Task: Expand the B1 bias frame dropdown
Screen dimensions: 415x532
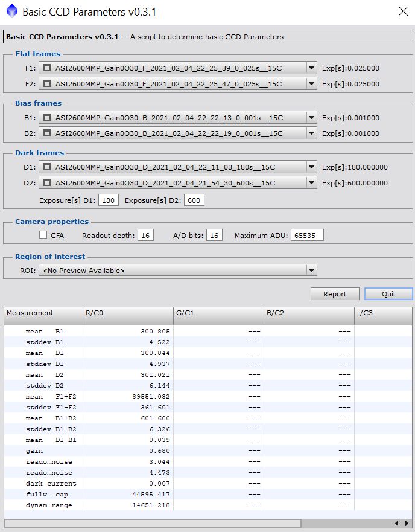Action: point(311,118)
